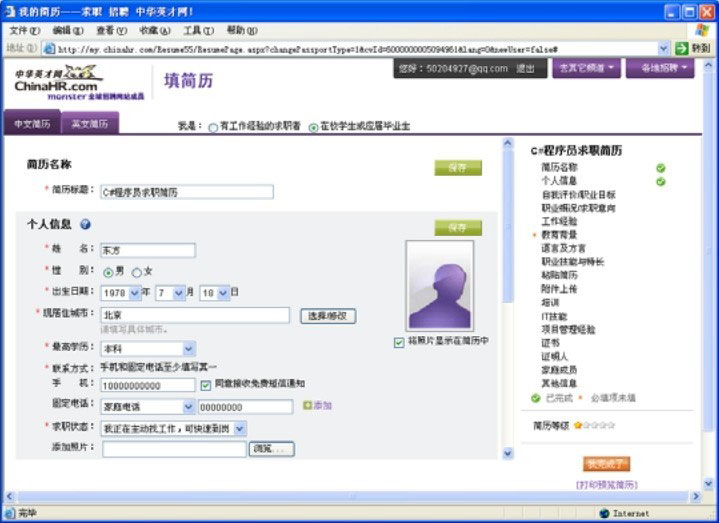Open the birth year dropdown showing 1978
The image size is (719, 523).
(133, 293)
